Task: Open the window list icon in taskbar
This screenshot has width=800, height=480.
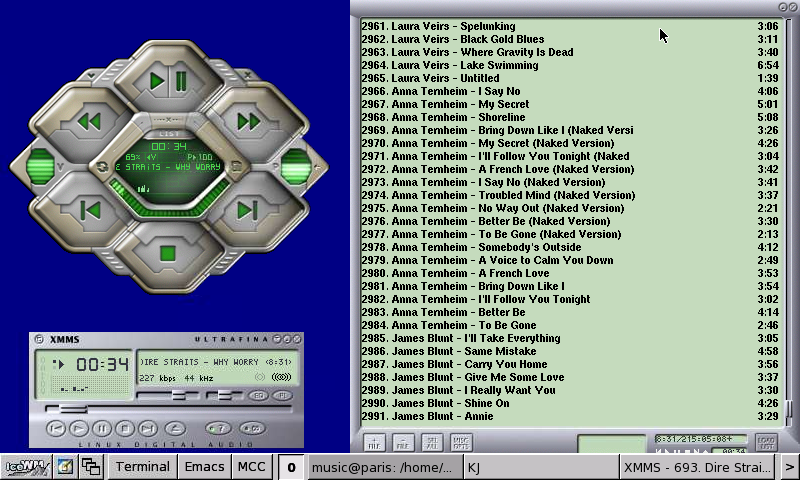Action: (92, 467)
